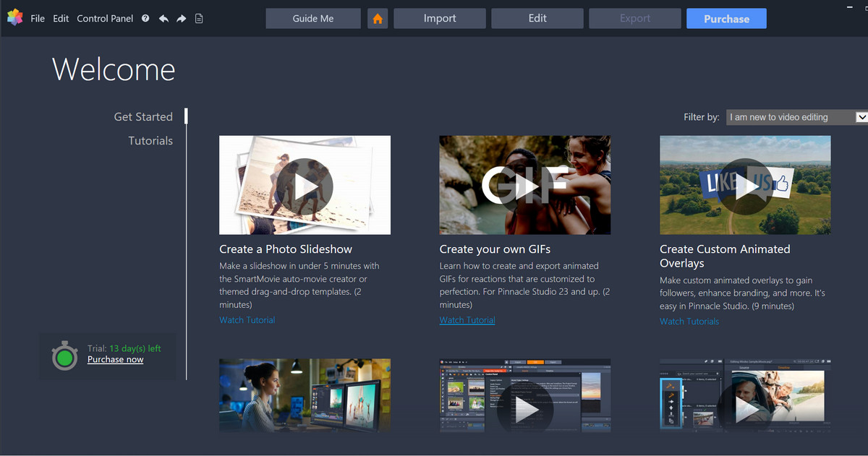
Task: Click the new project document icon
Action: (199, 18)
